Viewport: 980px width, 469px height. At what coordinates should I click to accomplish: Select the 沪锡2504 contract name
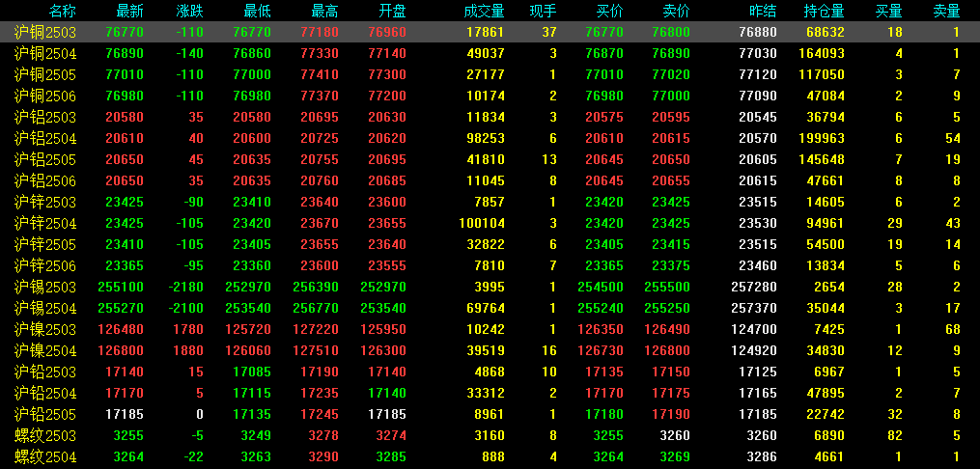pyautogui.click(x=45, y=309)
